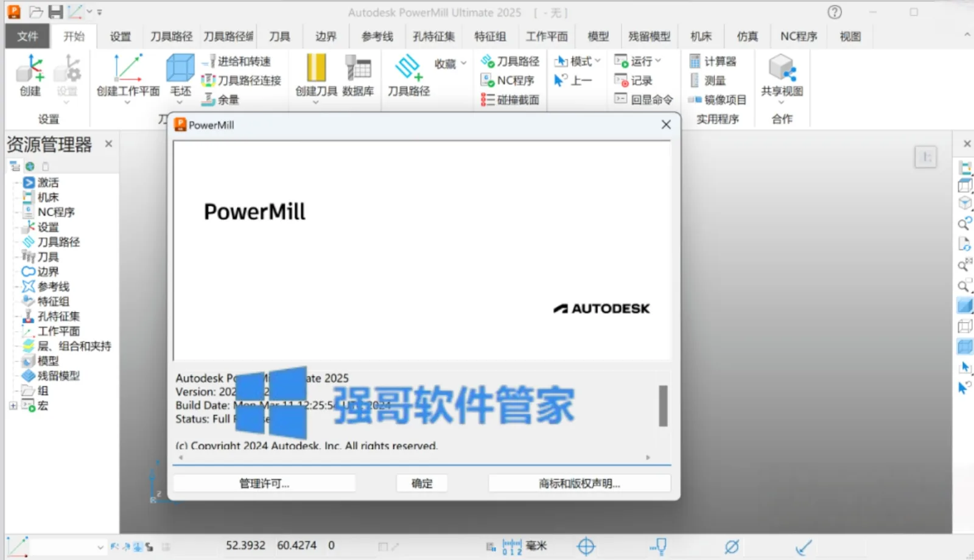The height and width of the screenshot is (560, 974).
Task: Expand the 毛坯 dropdown arrow
Action: 180,103
